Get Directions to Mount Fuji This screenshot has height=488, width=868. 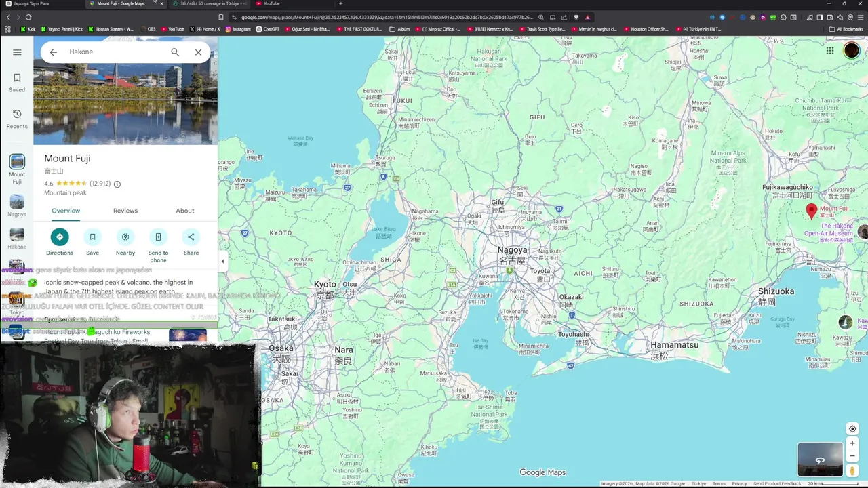click(60, 242)
